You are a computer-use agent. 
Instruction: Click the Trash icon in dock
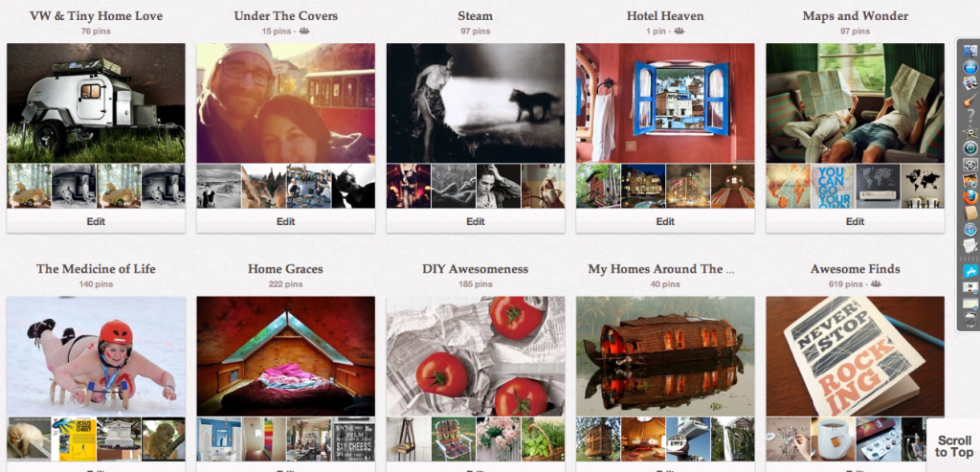point(970,320)
